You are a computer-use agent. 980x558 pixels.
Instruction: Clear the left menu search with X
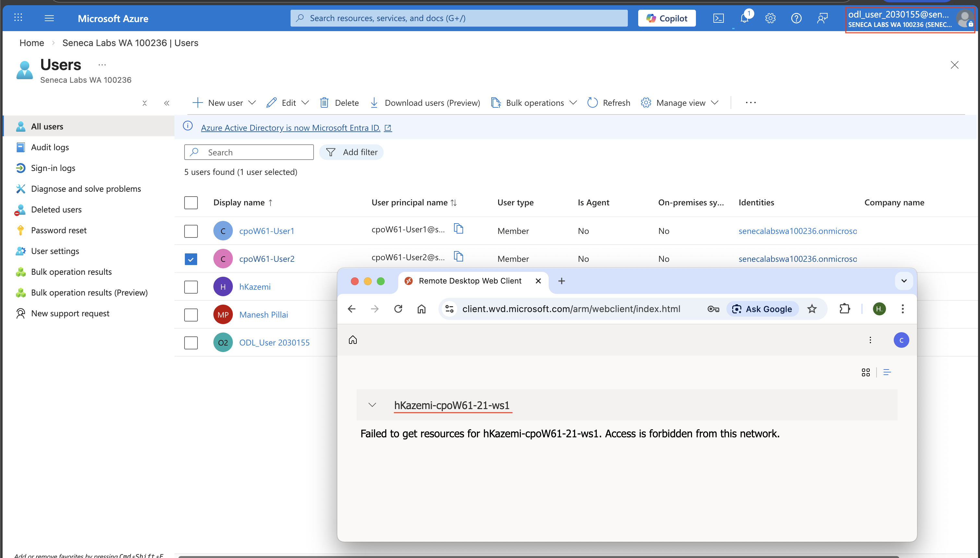(x=144, y=103)
